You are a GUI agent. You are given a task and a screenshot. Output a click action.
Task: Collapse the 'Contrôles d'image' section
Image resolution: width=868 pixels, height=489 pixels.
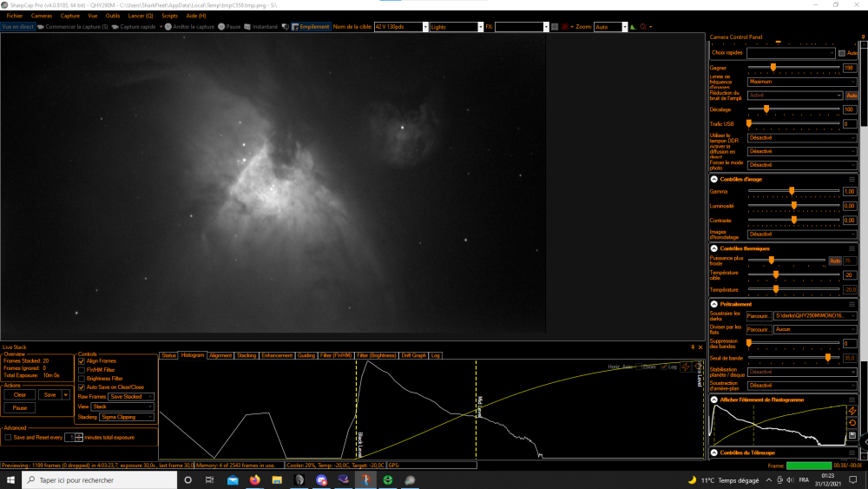coord(714,180)
